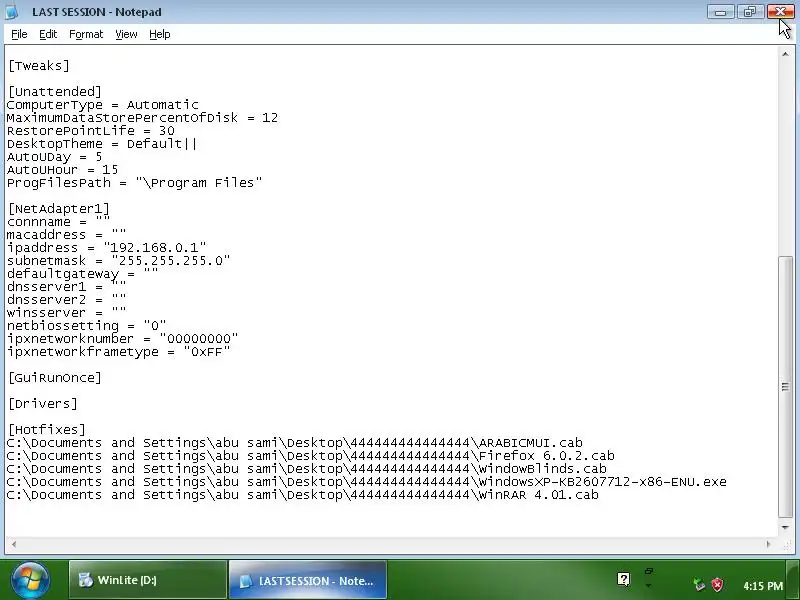Click the WinRAR 4.01.cab path line
Screen dimensions: 800x600
pyautogui.click(x=303, y=495)
